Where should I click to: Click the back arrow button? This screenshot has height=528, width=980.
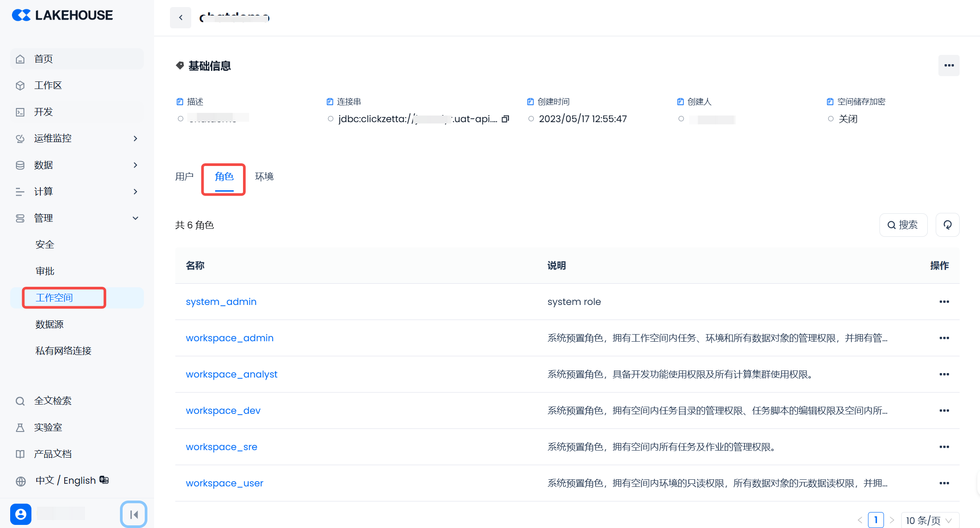coord(181,18)
